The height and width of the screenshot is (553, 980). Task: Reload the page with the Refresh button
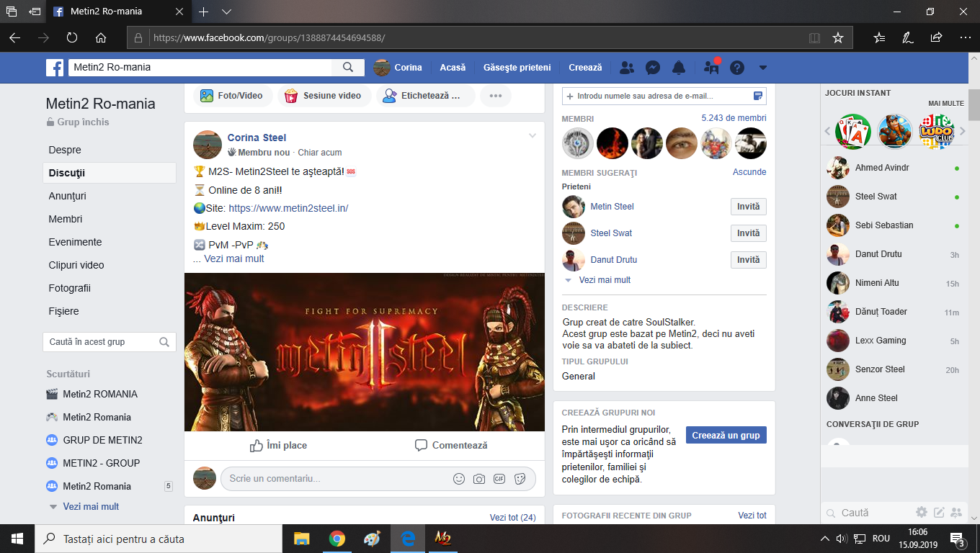coord(72,37)
